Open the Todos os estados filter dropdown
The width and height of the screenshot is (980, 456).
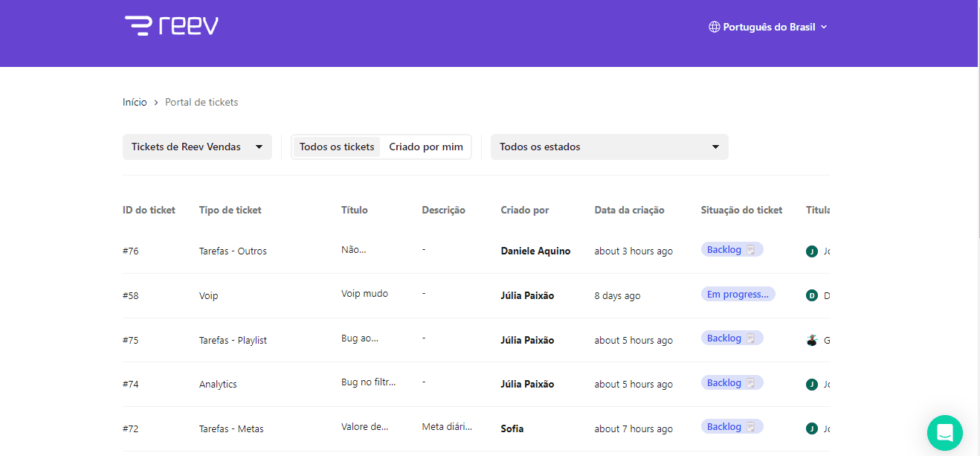[610, 147]
